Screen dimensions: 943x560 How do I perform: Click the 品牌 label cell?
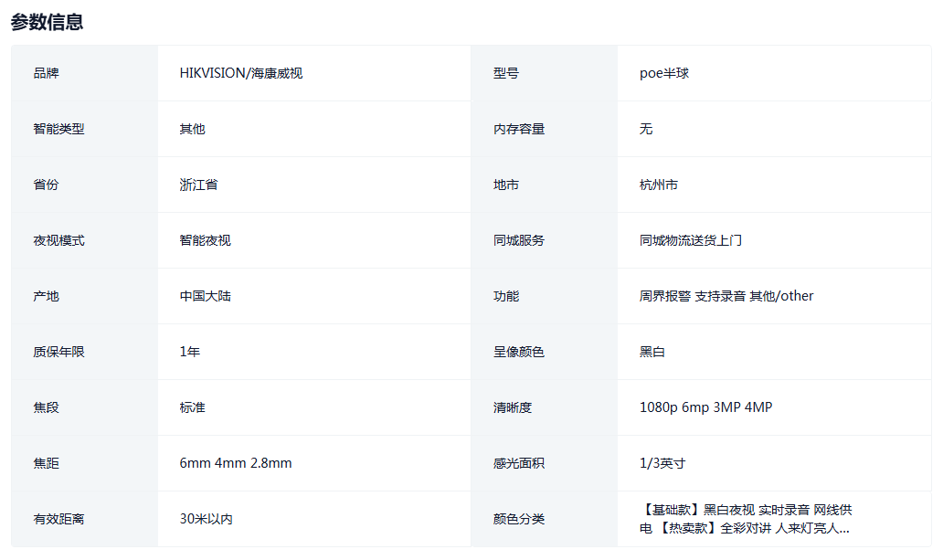pyautogui.click(x=46, y=73)
